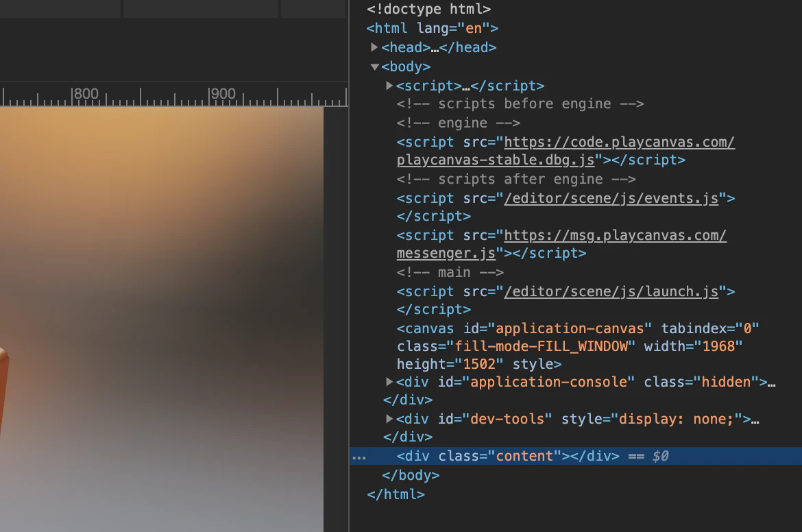Collapse the body element
This screenshot has width=802, height=532.
coord(374,66)
